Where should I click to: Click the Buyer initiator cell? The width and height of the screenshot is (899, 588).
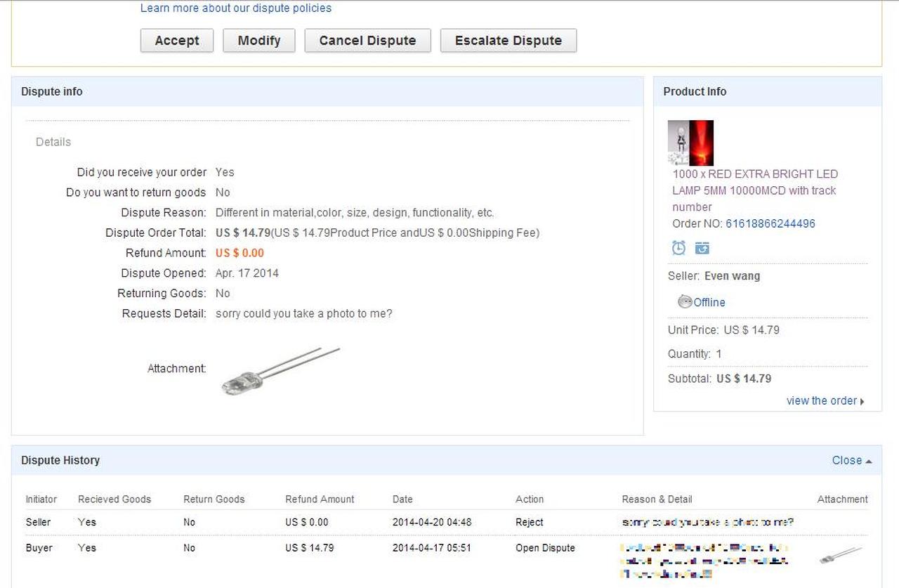point(39,548)
